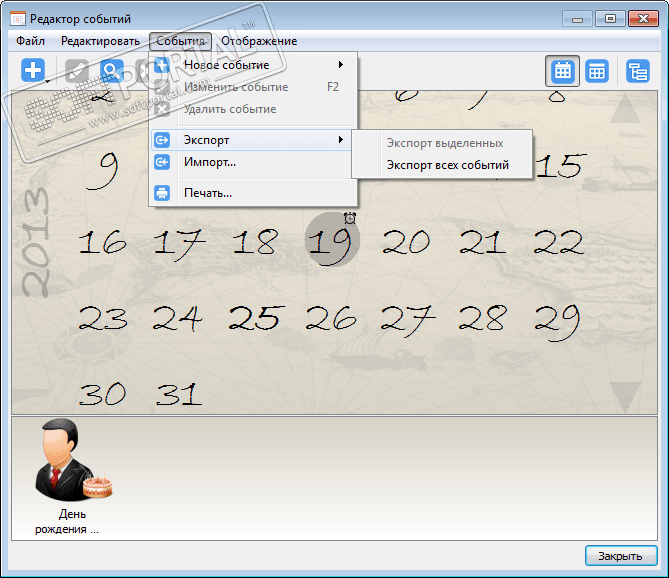Switch to the second calendar grid view icon
This screenshot has width=669, height=578.
pyautogui.click(x=596, y=71)
